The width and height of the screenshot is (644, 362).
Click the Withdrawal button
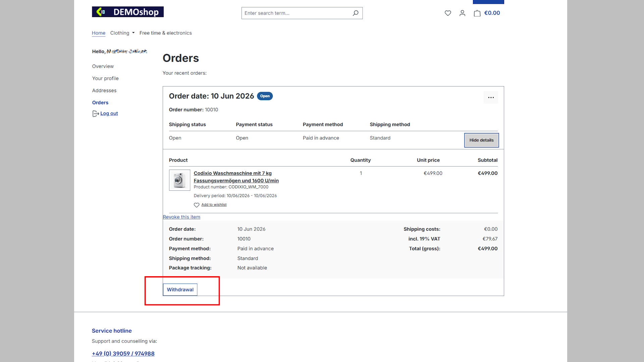[180, 290]
